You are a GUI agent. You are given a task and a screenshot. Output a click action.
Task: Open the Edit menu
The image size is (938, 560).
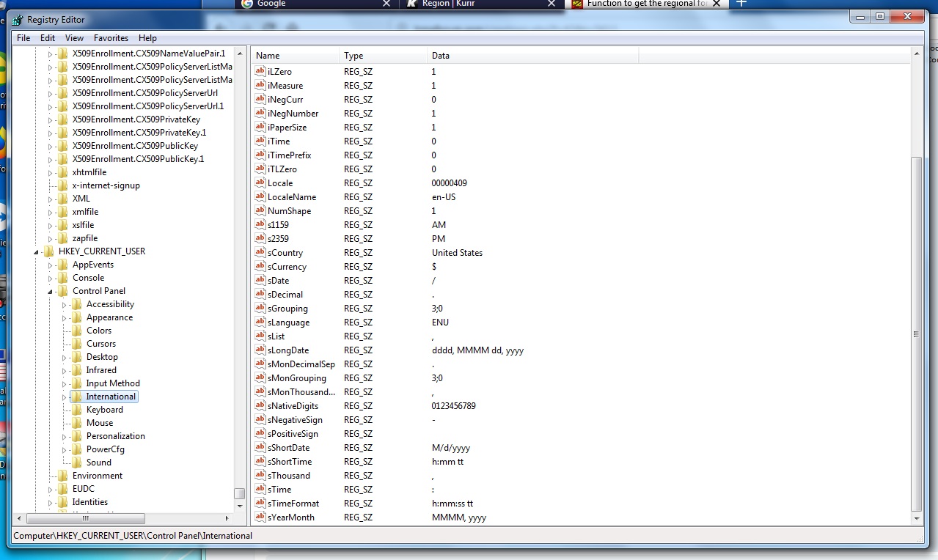48,38
